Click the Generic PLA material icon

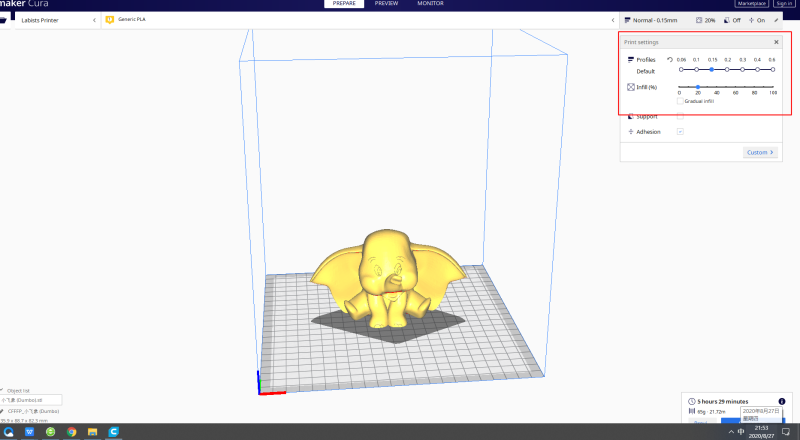tap(111, 20)
